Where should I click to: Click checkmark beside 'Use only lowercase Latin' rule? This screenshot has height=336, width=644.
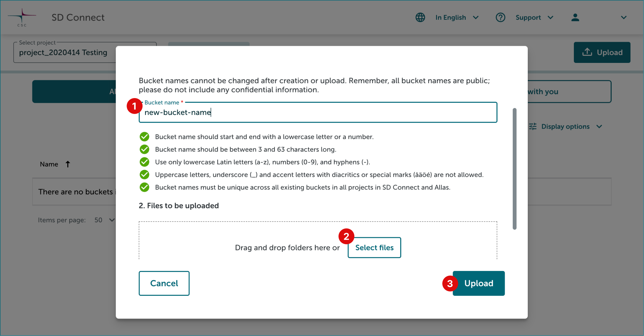click(144, 162)
